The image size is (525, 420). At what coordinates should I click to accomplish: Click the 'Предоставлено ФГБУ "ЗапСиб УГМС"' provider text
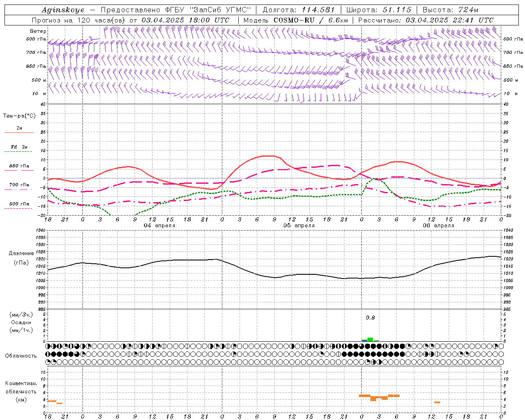(x=176, y=10)
